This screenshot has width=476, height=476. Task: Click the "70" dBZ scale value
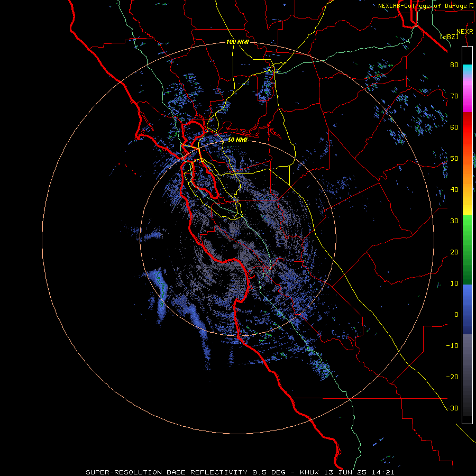tap(454, 96)
